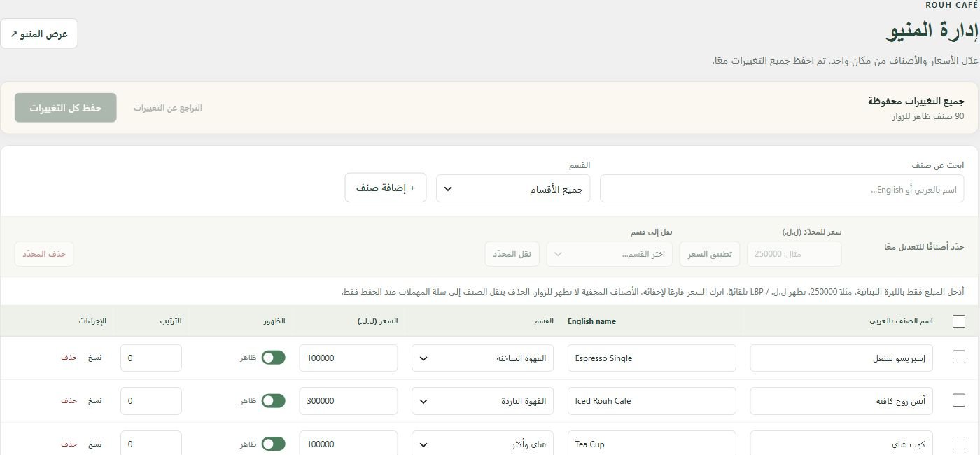Toggle visibility switch for Espresso Single
The image size is (980, 455).
pyautogui.click(x=274, y=358)
